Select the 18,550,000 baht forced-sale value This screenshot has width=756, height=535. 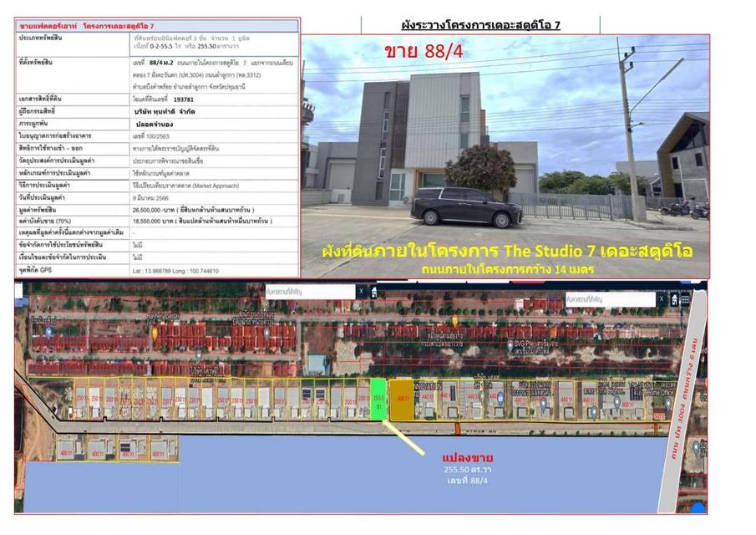(202, 221)
